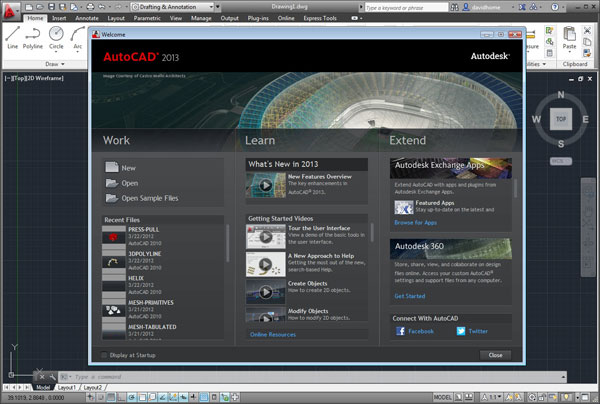
Task: Click Open in the Work panel
Action: click(130, 183)
